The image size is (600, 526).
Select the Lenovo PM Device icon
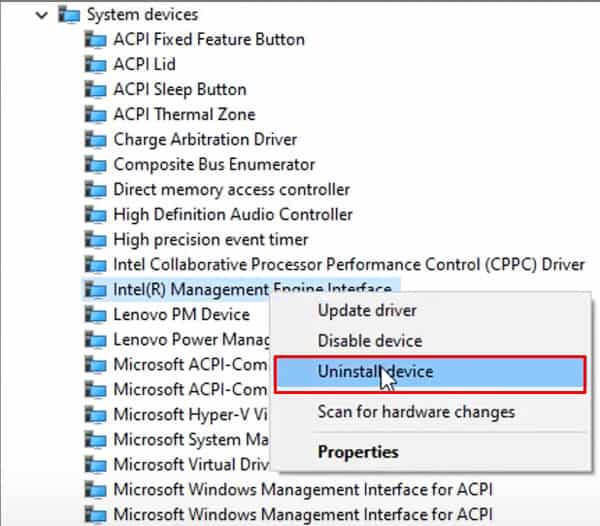95,315
